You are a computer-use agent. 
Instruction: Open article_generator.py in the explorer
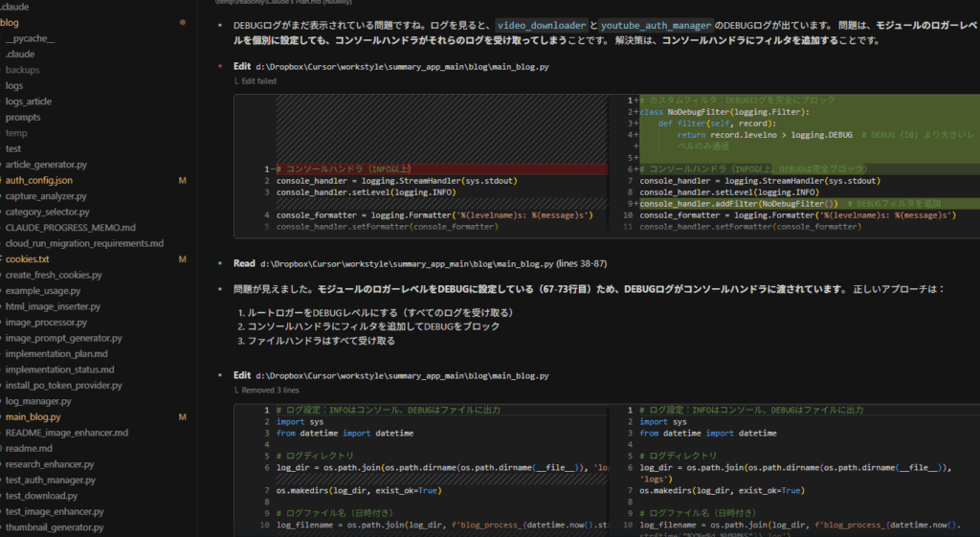coord(46,165)
